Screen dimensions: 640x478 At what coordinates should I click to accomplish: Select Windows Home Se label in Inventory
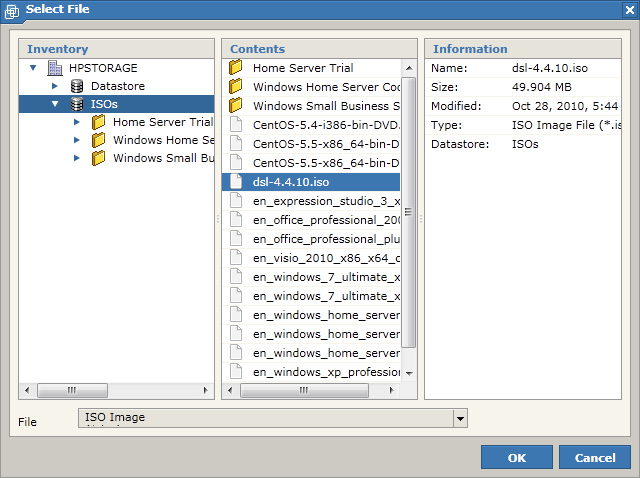(x=163, y=140)
